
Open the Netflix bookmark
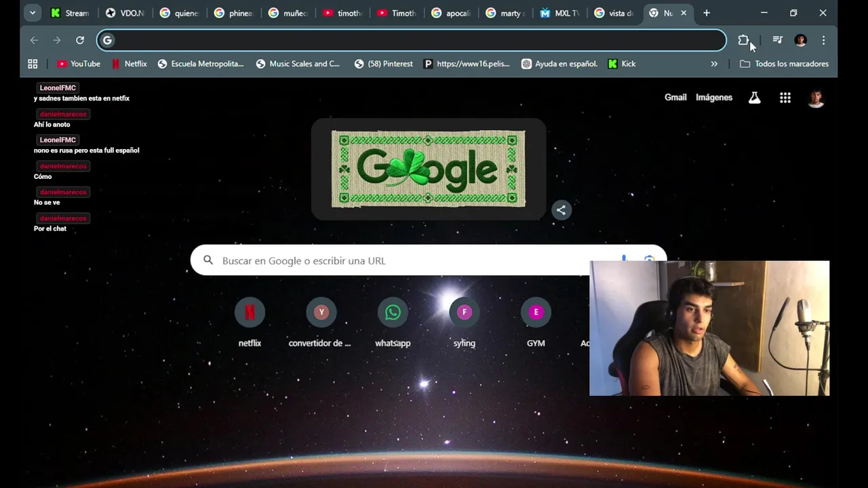[x=129, y=64]
